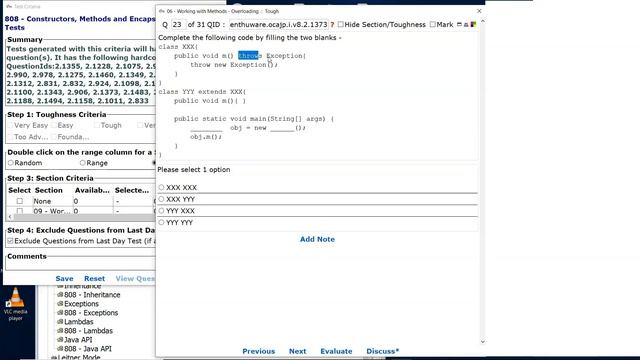Screen dimensions: 640x360
Task: Click the Section column header
Action: click(x=49, y=190)
